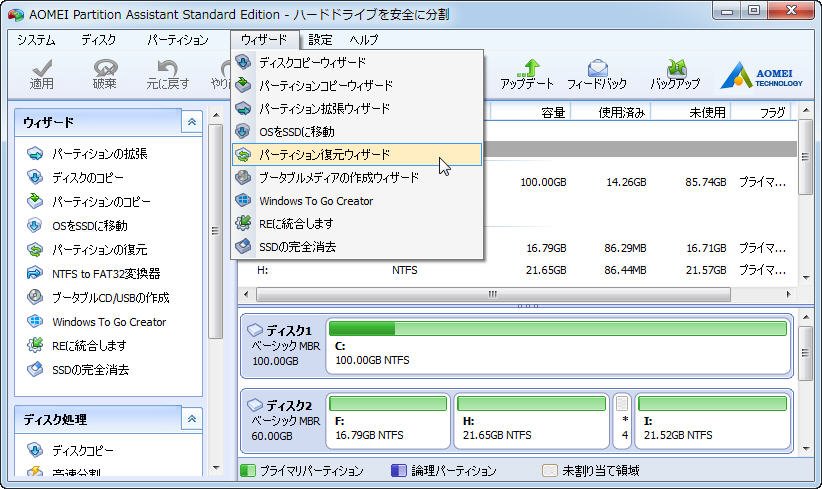This screenshot has width=822, height=489.
Task: Select the small unallocated block on ディスク2
Action: click(622, 421)
